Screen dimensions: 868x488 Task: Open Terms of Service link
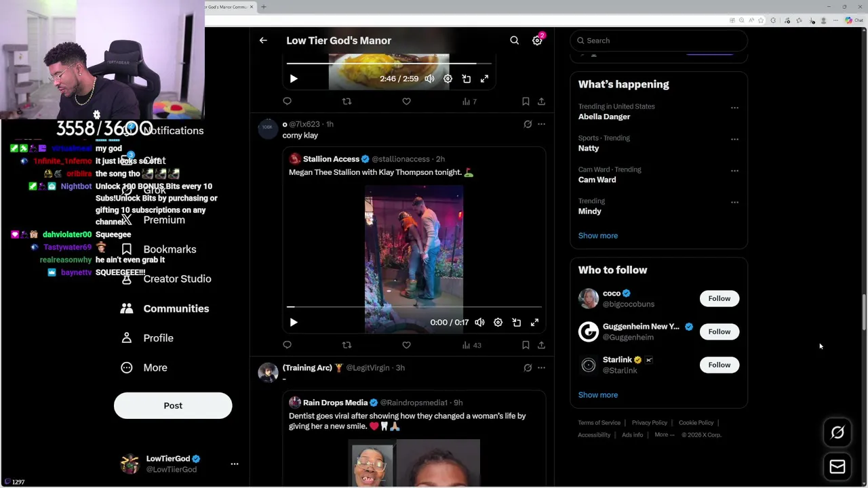[x=599, y=423]
